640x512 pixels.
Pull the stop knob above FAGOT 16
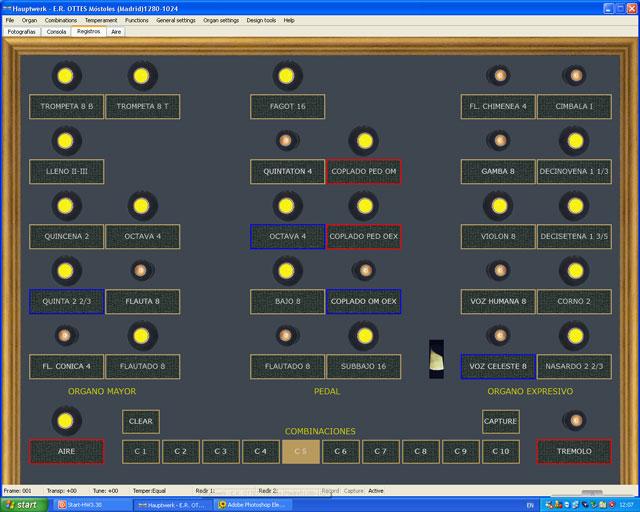point(287,75)
